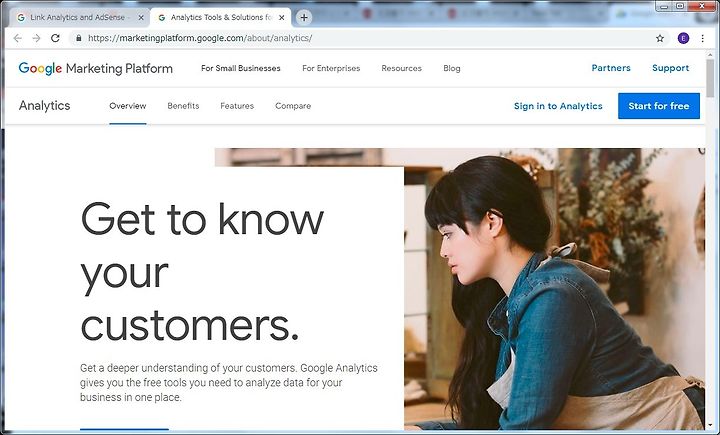
Task: Click the page vertical scrollbar thumb
Action: pos(711,77)
